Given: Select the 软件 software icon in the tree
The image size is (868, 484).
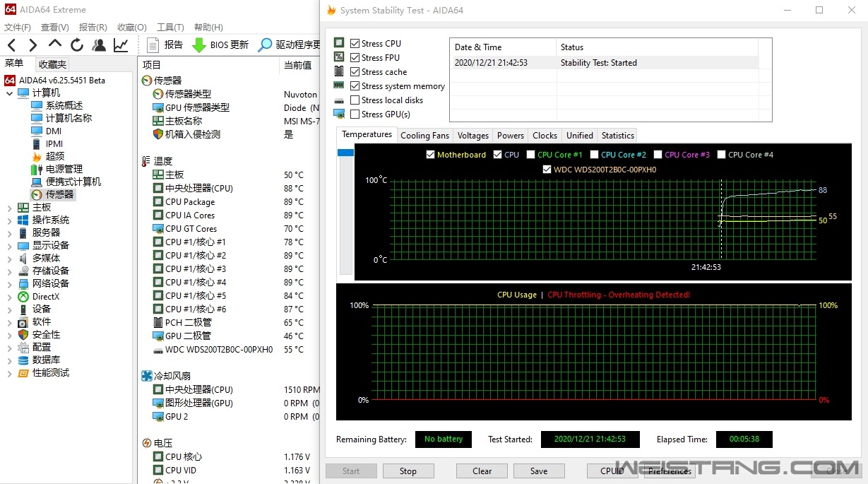Looking at the screenshot, I should coord(23,321).
